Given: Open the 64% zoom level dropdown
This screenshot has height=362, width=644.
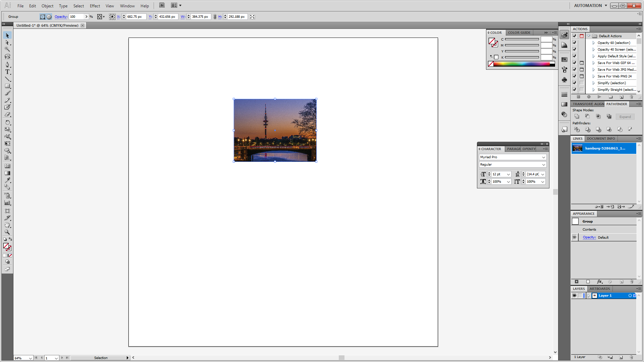Looking at the screenshot, I should [30, 358].
